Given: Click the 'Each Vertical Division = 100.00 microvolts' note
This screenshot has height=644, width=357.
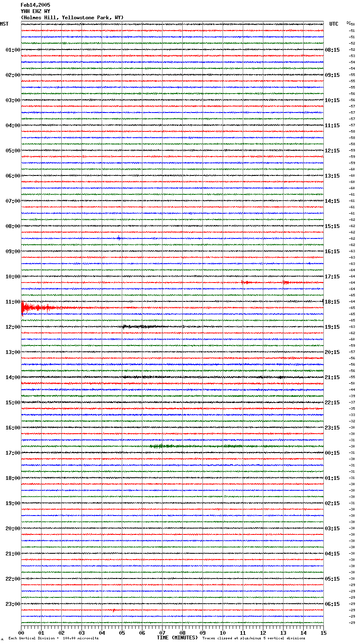Looking at the screenshot, I should click(53, 639).
